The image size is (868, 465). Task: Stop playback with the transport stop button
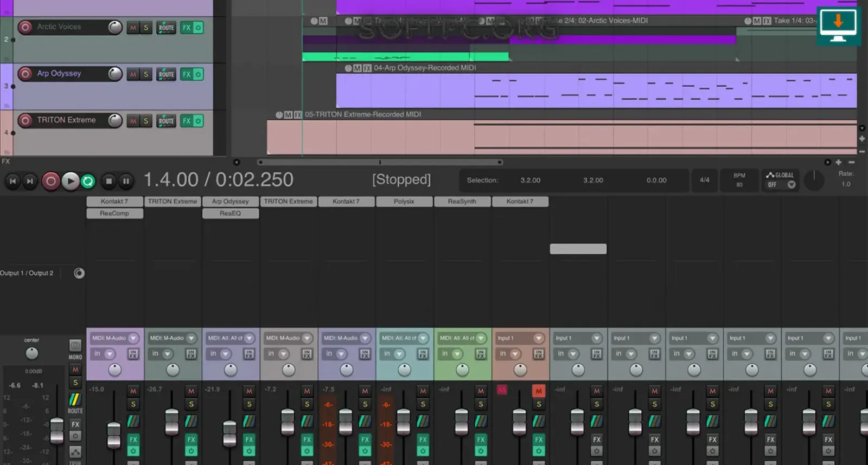coord(109,181)
